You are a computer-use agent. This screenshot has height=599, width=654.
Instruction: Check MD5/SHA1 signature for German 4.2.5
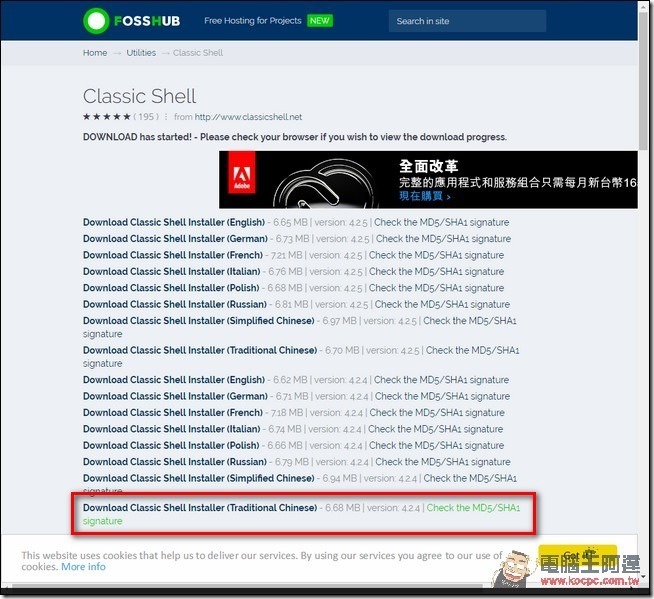click(x=443, y=239)
